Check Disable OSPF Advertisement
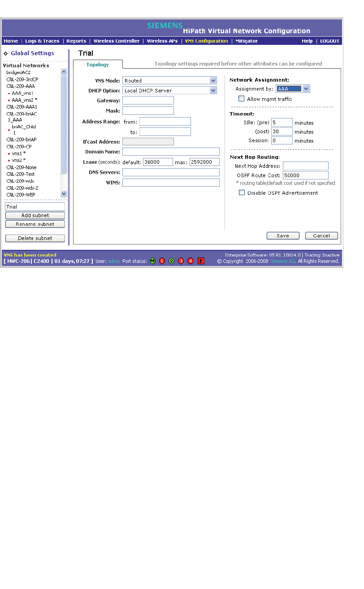The width and height of the screenshot is (364, 589). coord(242,193)
